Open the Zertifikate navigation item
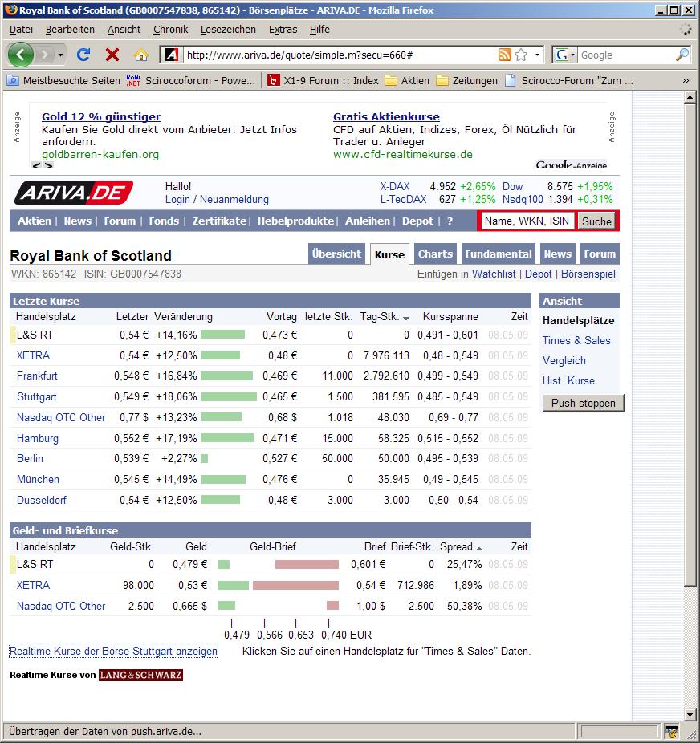 point(219,221)
